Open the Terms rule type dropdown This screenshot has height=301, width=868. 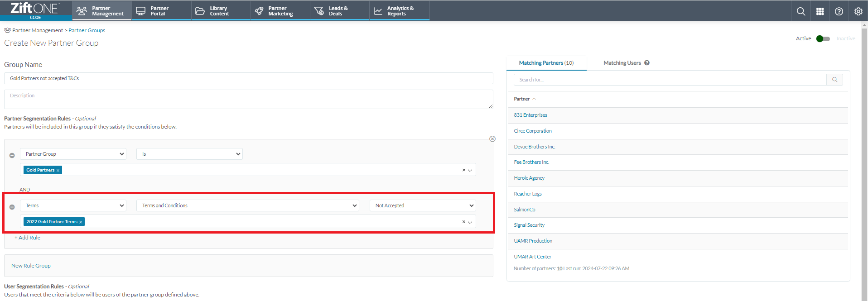click(x=73, y=205)
